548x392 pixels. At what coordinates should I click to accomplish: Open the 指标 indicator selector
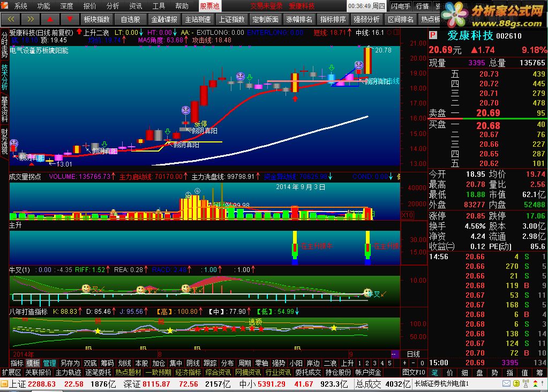tap(17, 363)
